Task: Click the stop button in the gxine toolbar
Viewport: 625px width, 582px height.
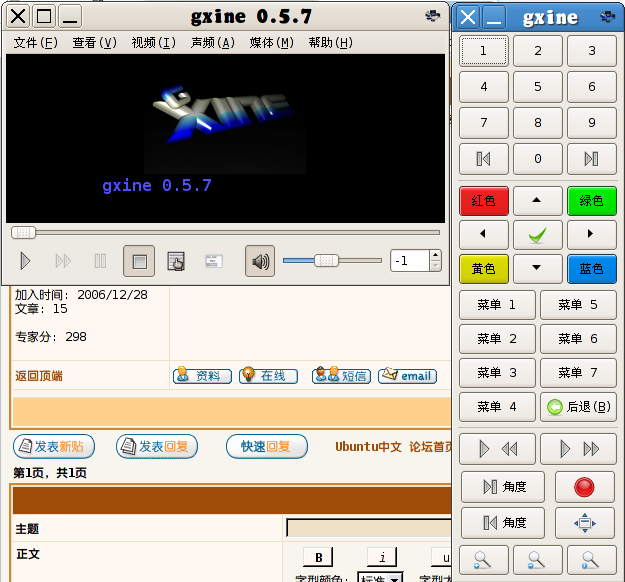Action: [x=139, y=262]
